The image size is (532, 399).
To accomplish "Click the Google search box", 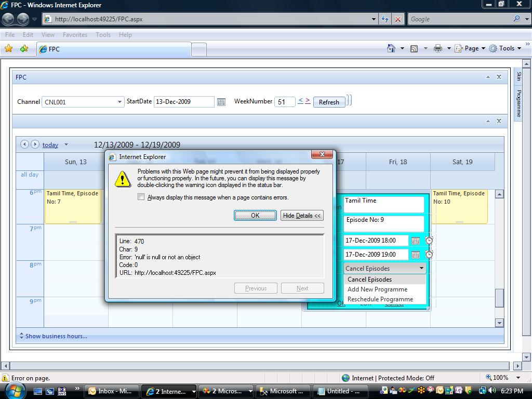I will pyautogui.click(x=460, y=19).
